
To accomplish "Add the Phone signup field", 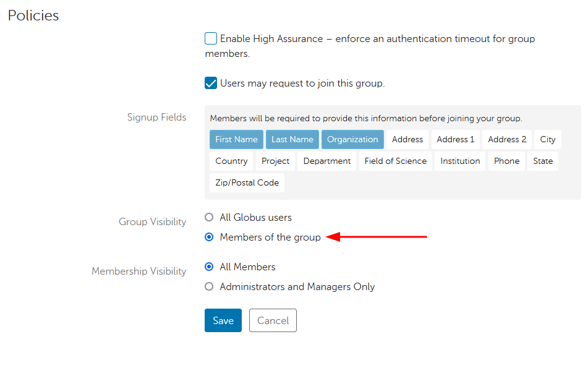I will (x=506, y=161).
